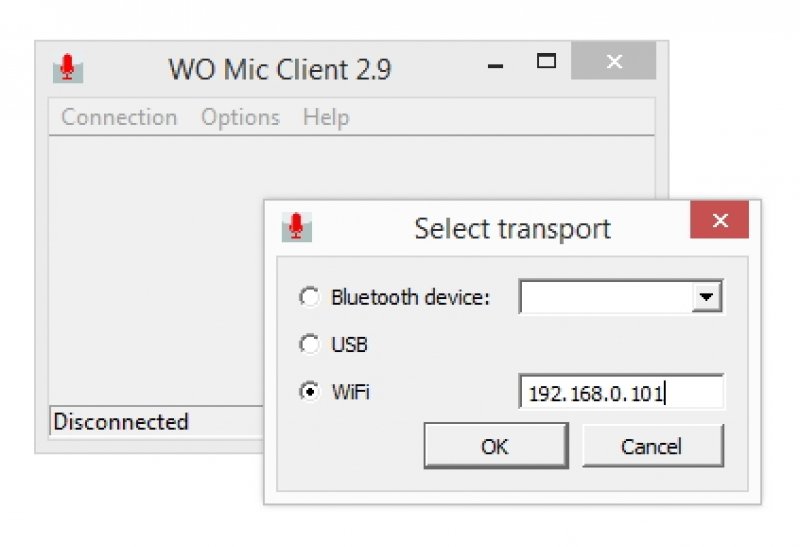The height and width of the screenshot is (547, 800).
Task: Close the Select transport dialog
Action: (x=719, y=220)
